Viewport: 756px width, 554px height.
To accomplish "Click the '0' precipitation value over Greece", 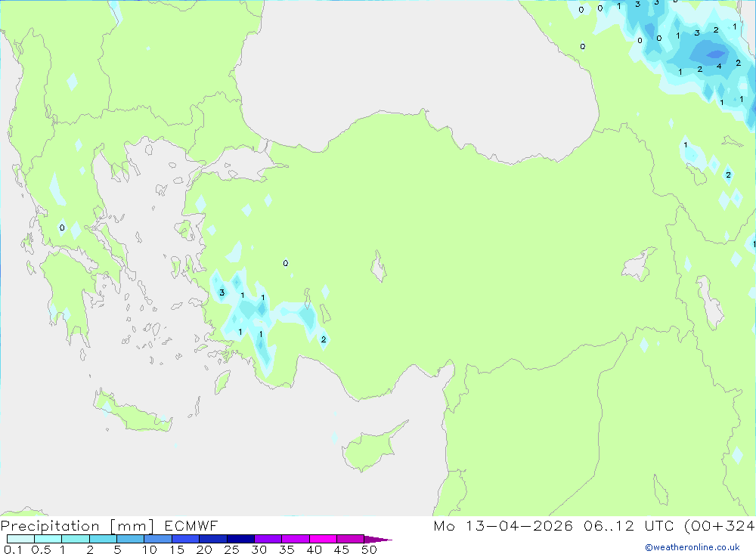I will click(62, 227).
